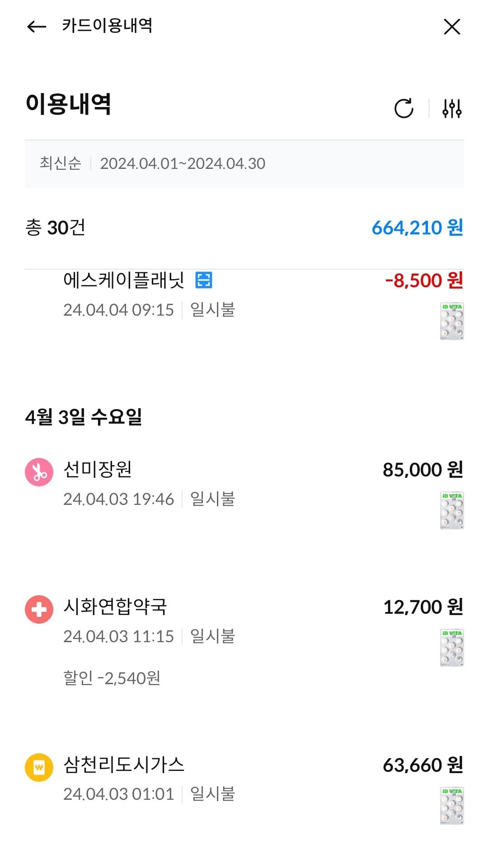This screenshot has width=488, height=868.
Task: Open the 최신순 sort order selector
Action: (x=60, y=163)
